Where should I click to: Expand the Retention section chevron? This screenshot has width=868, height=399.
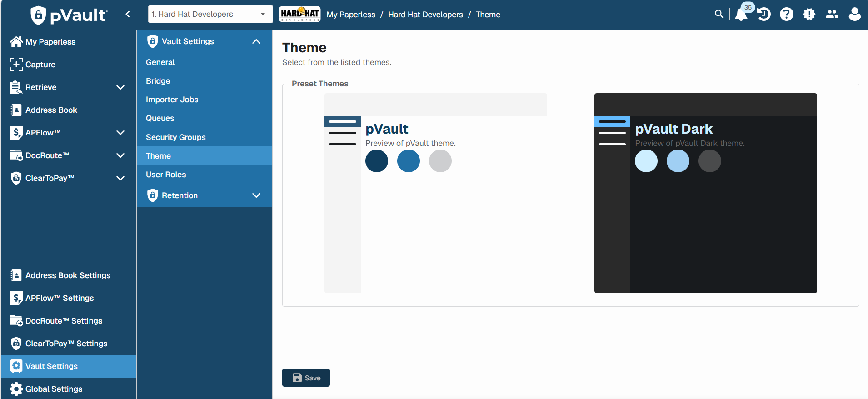click(256, 195)
